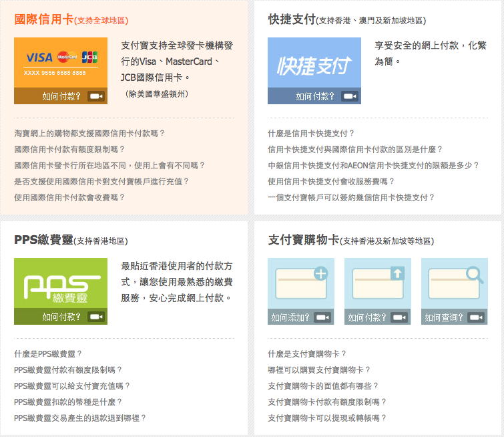Image resolution: width=504 pixels, height=437 pixels.
Task: Click the card number XXXX 9556 8888 8888
Action: tap(55, 73)
